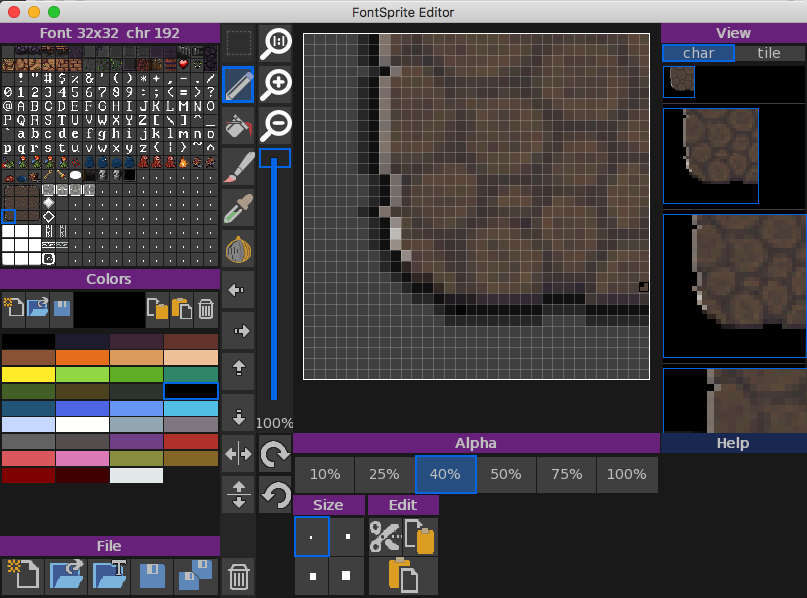
Task: Set alpha to 10%
Action: pyautogui.click(x=324, y=474)
